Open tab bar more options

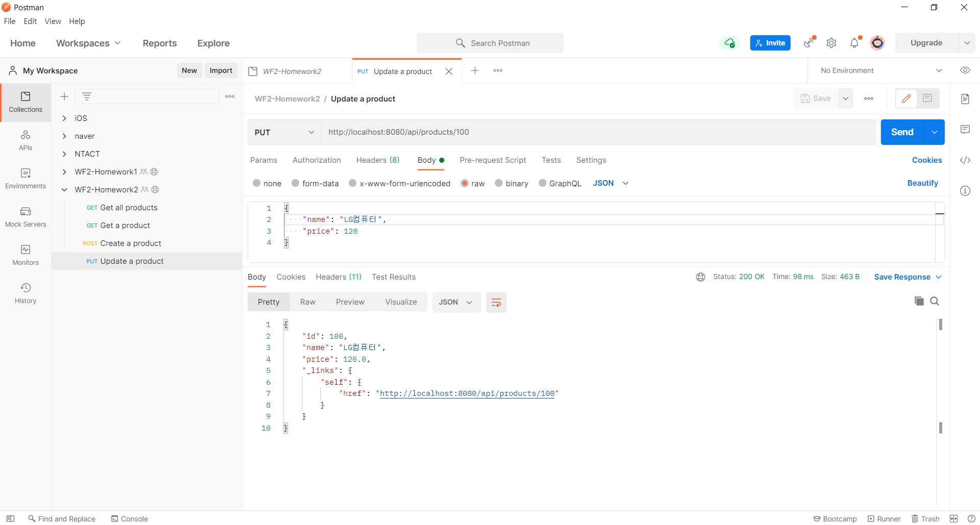(498, 70)
